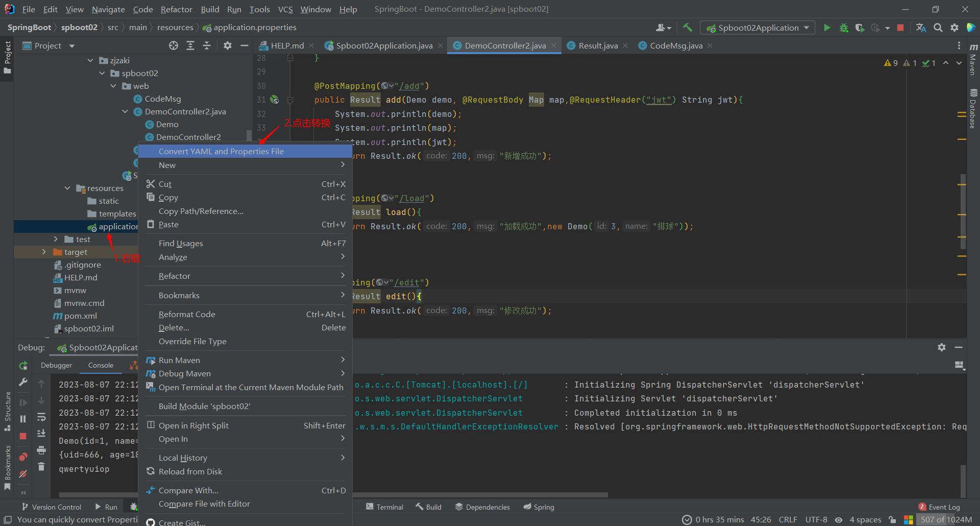Viewport: 980px width, 526px height.
Task: Jump to next highlighted error arrow
Action: pyautogui.click(x=959, y=63)
